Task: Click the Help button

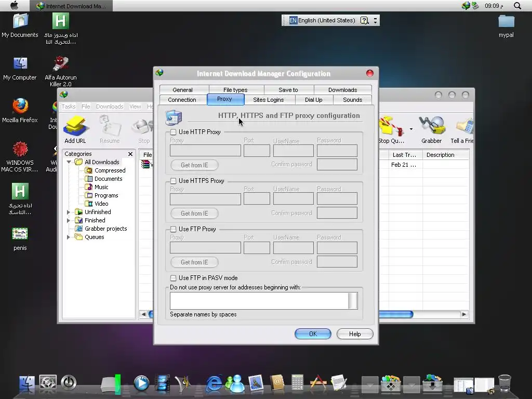Action: (355, 334)
